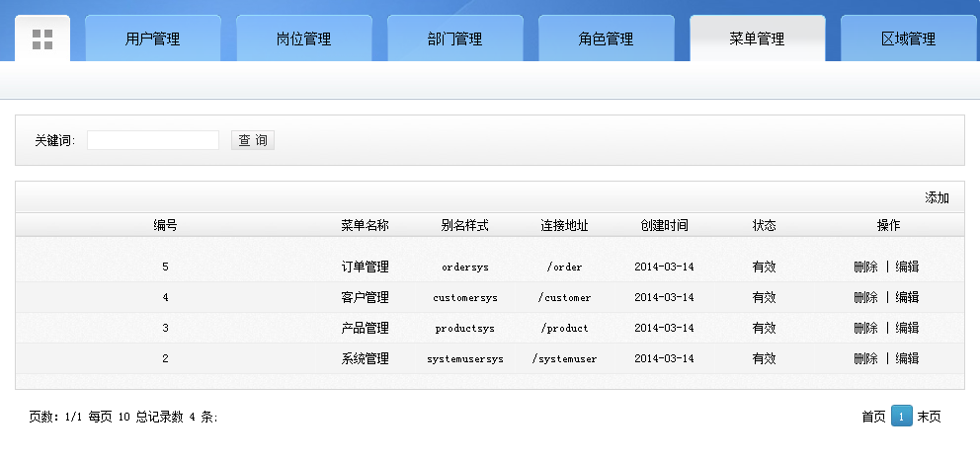Jump to 末页 last page
This screenshot has width=980, height=460.
tap(929, 417)
